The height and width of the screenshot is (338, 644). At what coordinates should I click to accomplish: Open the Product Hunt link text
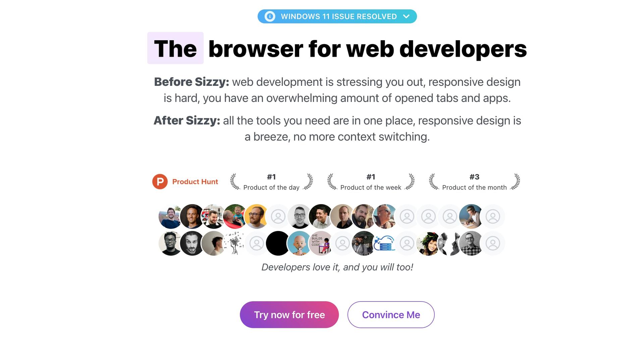[x=195, y=182]
